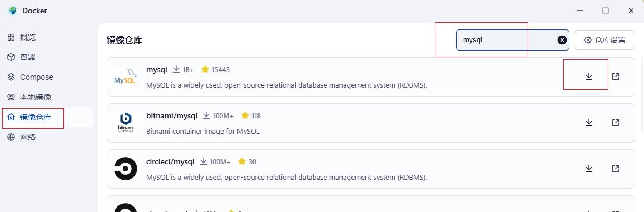Click the 概览 grid icon
Viewport: 644px width, 212px height.
11,37
